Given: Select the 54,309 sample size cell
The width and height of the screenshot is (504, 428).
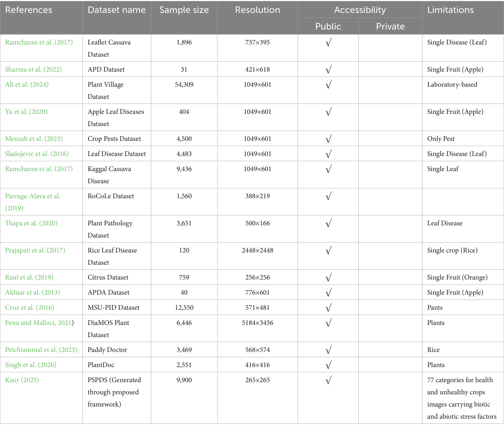Looking at the screenshot, I should click(184, 84).
